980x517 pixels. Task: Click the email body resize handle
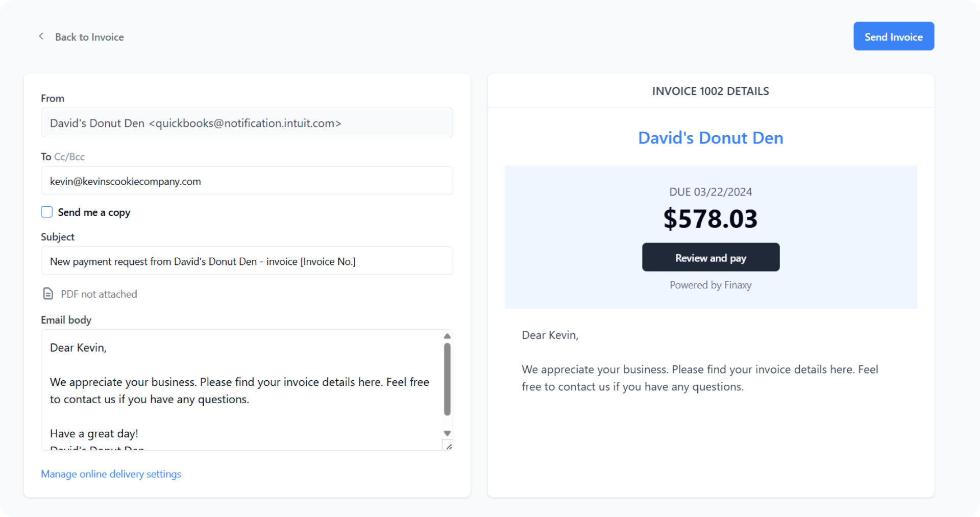449,447
